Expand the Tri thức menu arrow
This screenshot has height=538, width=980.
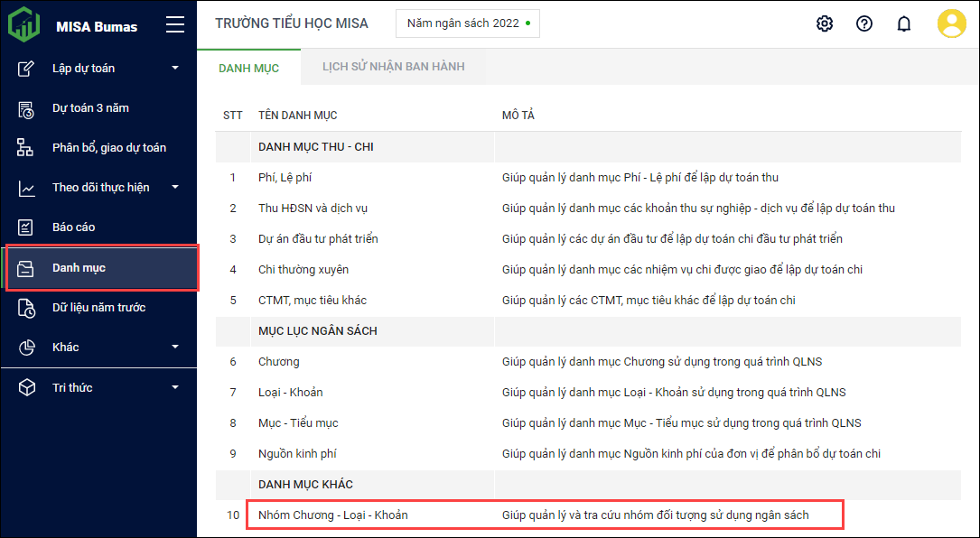[175, 388]
